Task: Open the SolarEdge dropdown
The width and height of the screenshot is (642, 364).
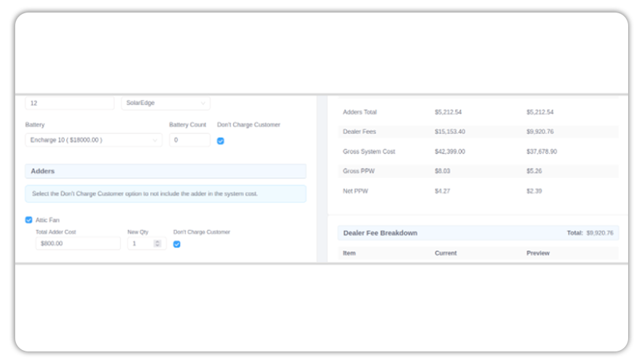Action: coord(165,103)
